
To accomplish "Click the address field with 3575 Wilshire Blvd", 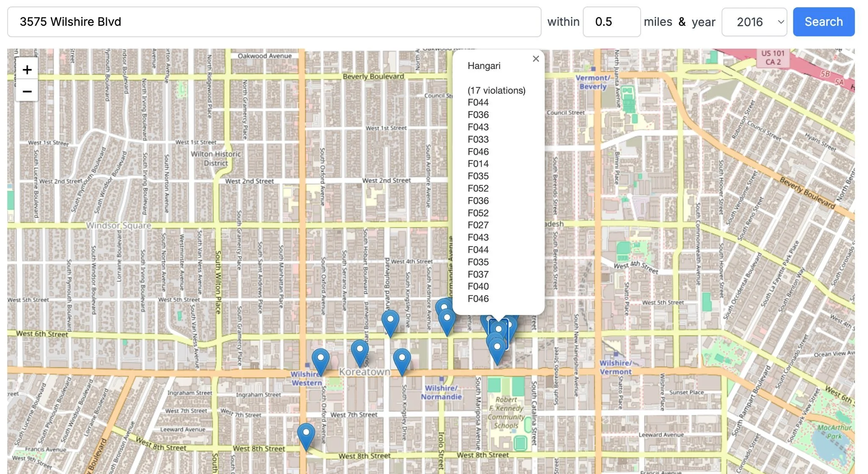I will (x=274, y=22).
